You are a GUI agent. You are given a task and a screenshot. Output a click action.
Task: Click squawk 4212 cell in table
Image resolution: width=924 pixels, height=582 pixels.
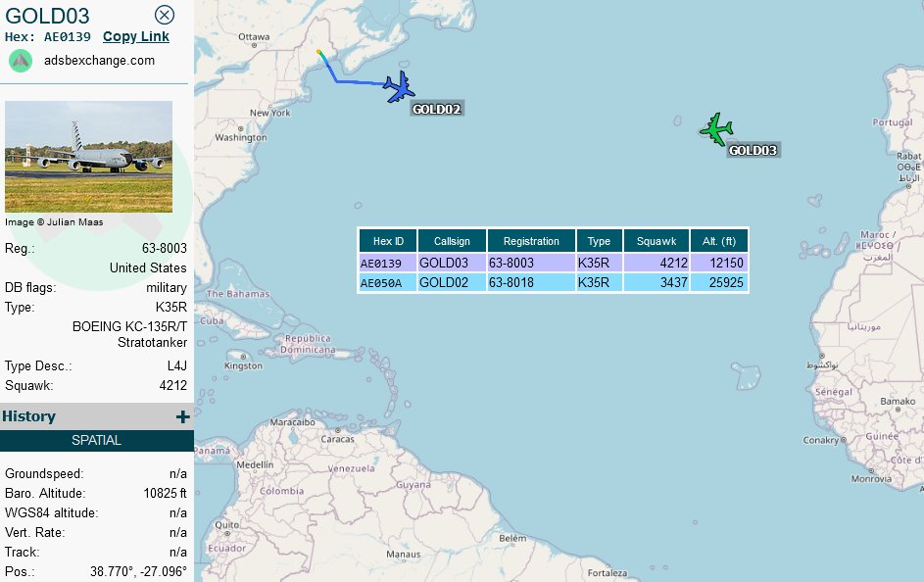click(657, 263)
